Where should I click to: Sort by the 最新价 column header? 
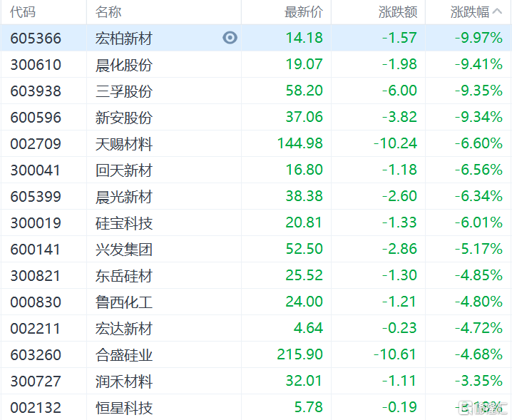pos(303,12)
